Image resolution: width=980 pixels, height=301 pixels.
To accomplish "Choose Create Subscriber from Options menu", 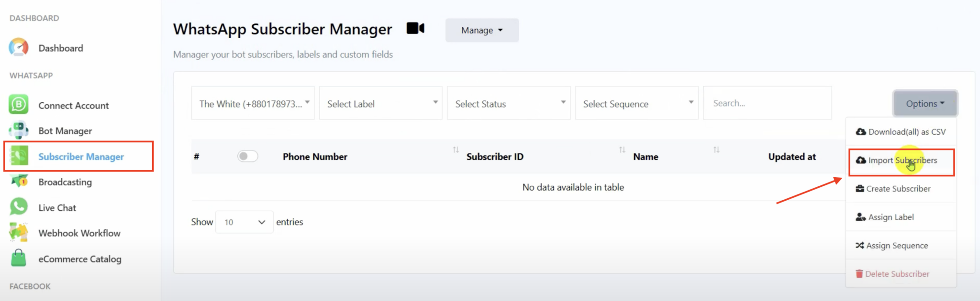I will pos(901,189).
